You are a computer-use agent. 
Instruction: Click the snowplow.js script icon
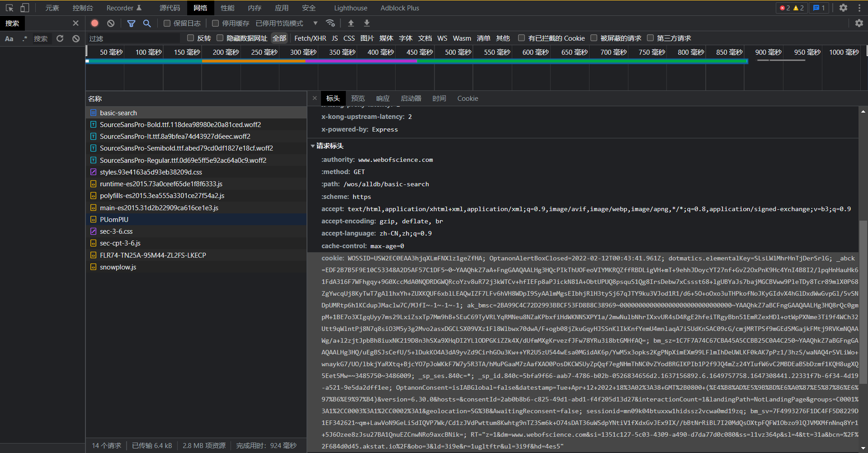pyautogui.click(x=93, y=267)
